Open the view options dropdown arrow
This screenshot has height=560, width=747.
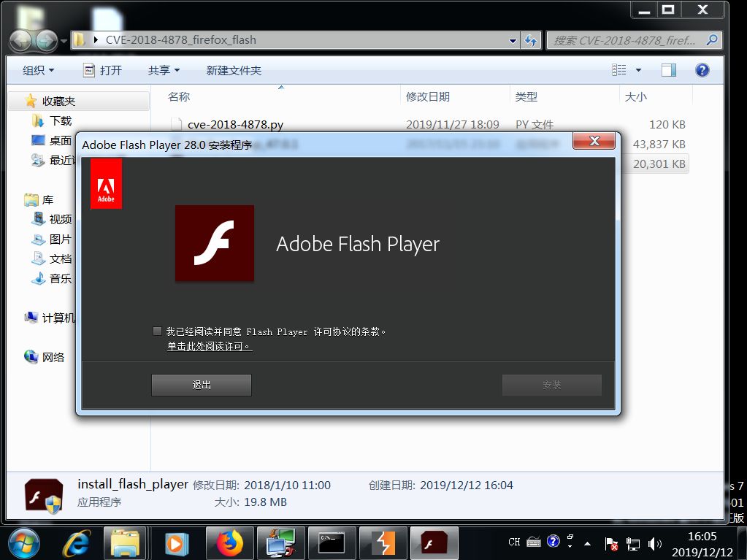coord(638,70)
